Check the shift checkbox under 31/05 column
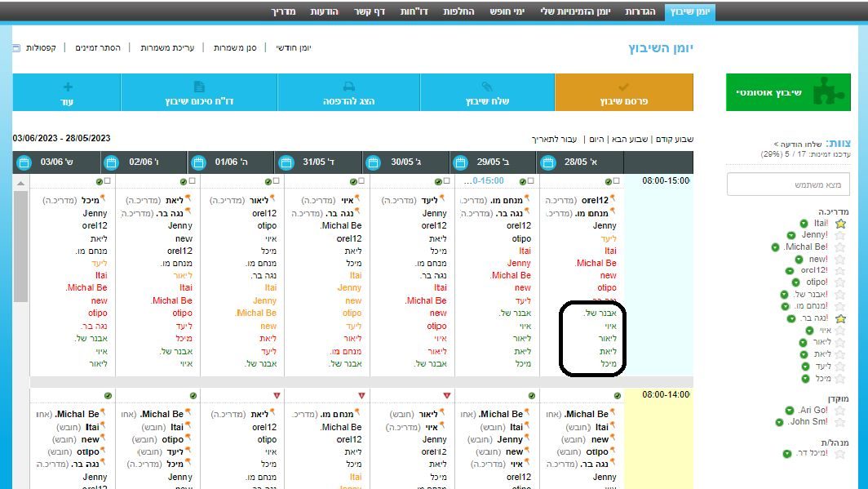 (x=361, y=181)
